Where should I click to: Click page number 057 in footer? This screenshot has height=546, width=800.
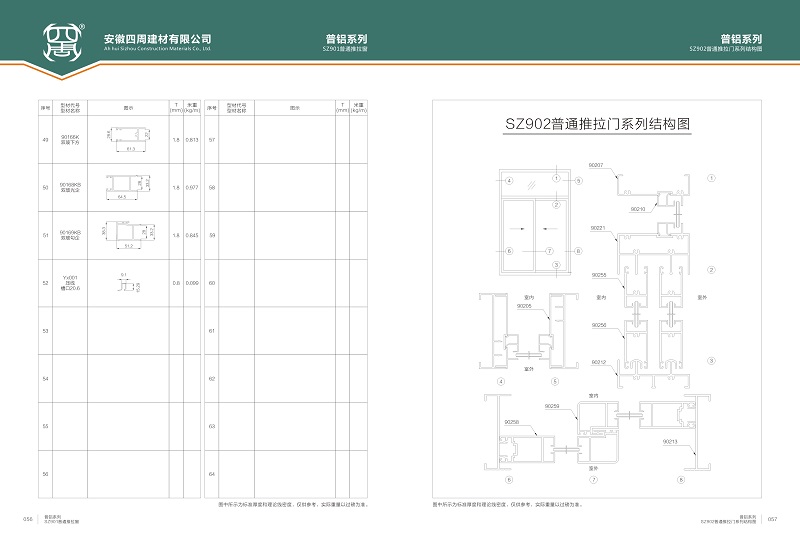pos(771,518)
